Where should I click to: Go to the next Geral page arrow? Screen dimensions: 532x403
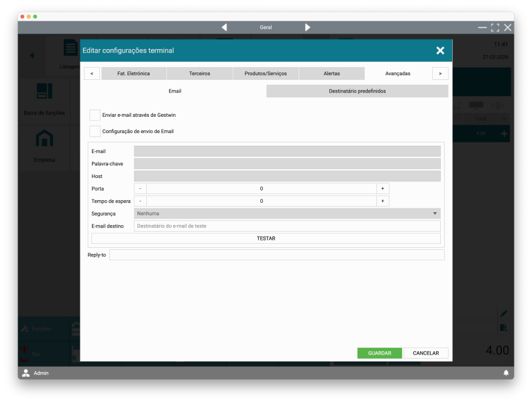pos(307,28)
